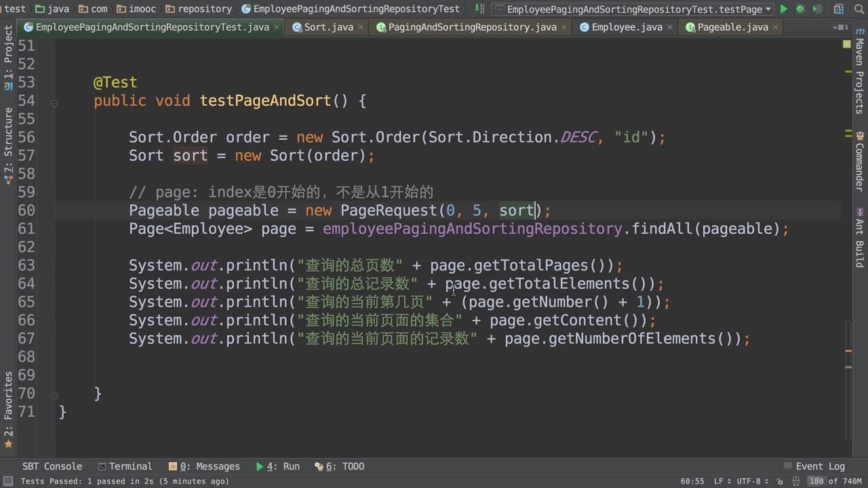
Task: Close the Pageable.java tab
Action: click(x=776, y=27)
